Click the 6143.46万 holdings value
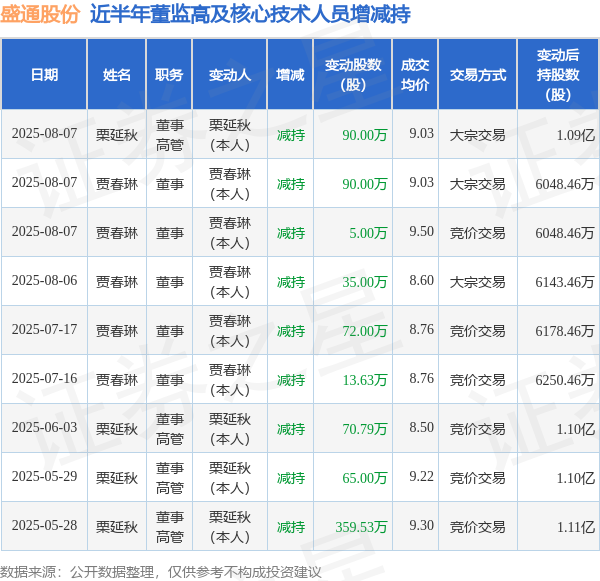The height and width of the screenshot is (581, 600). [564, 282]
